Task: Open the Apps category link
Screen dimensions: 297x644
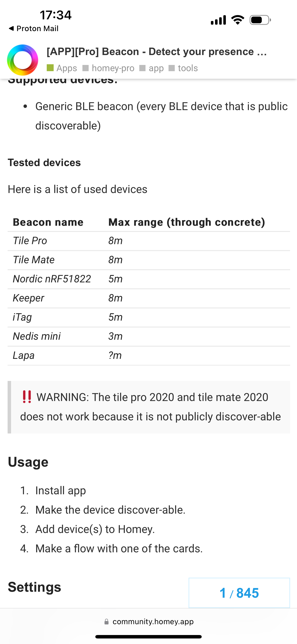Action: [67, 68]
